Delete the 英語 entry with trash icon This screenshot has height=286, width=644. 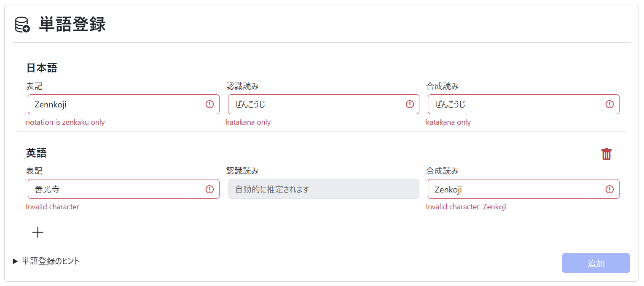606,154
